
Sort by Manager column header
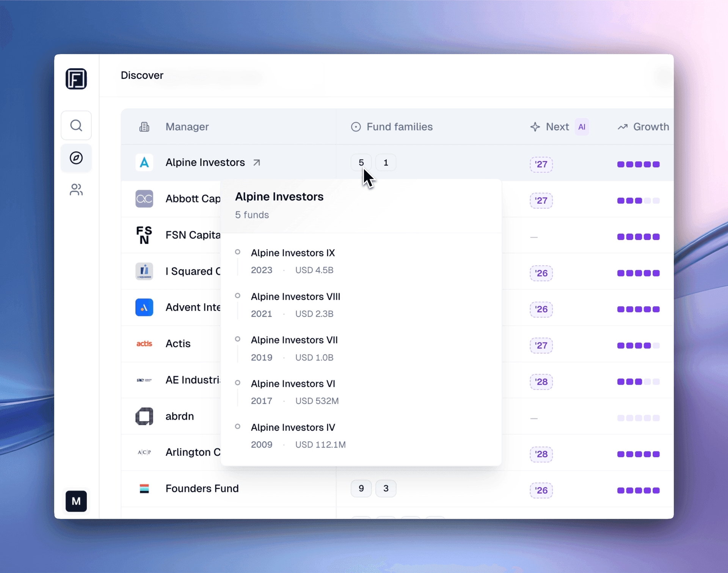click(187, 127)
